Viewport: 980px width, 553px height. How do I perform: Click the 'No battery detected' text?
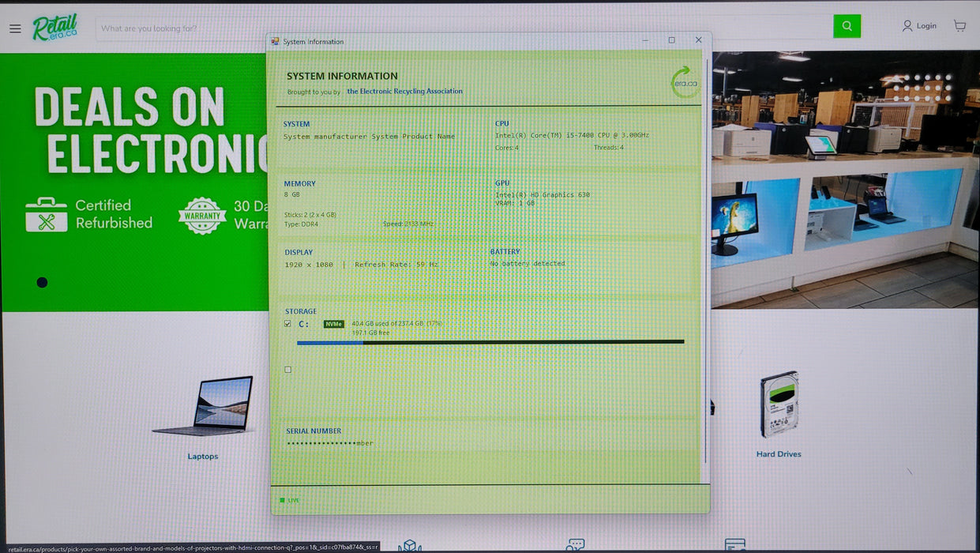[528, 264]
